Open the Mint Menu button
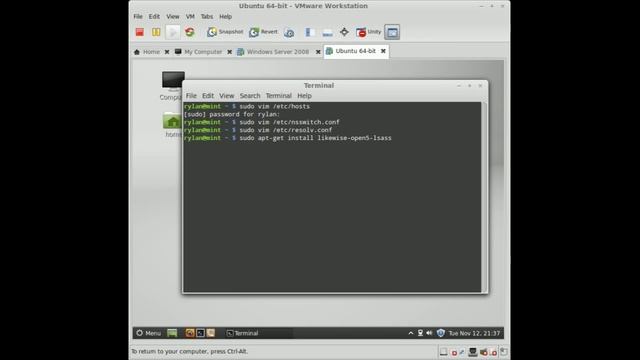Image resolution: width=640 pixels, height=360 pixels. pos(149,333)
